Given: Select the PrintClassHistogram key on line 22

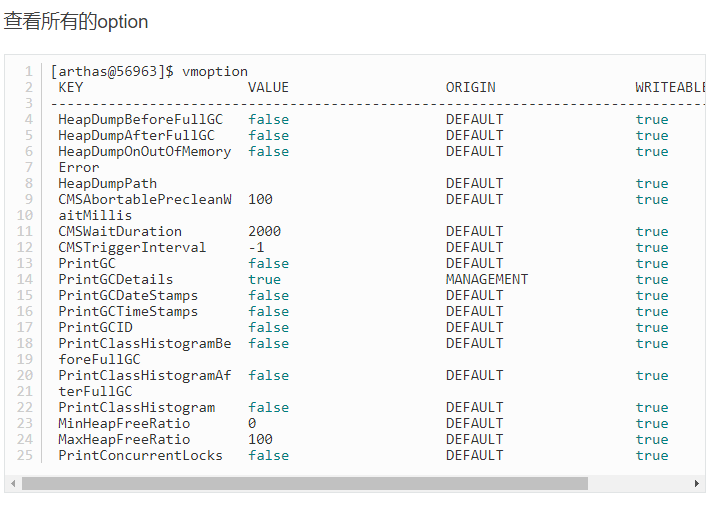Looking at the screenshot, I should pos(136,407).
